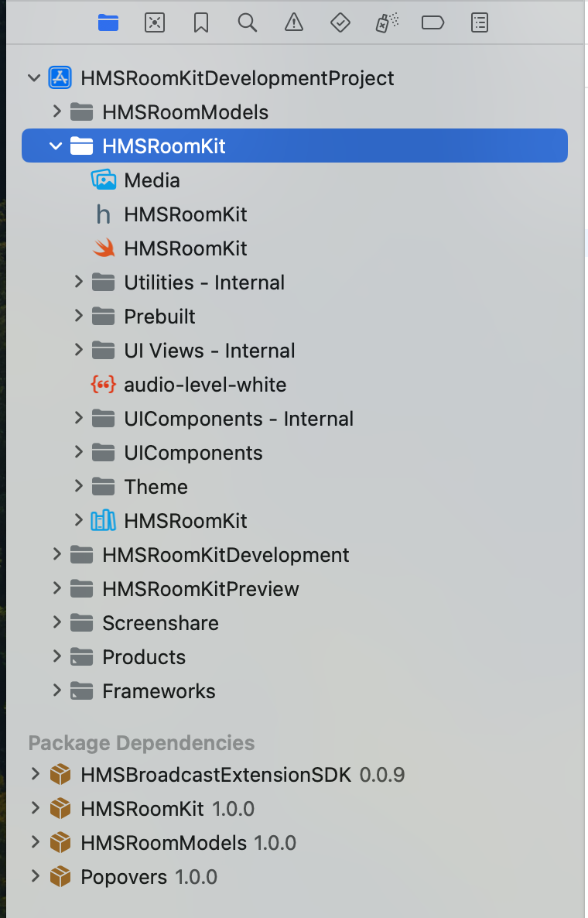This screenshot has height=918, width=588.
Task: Collapse the HMSRoomKitDevelopmentProject root
Action: point(33,77)
